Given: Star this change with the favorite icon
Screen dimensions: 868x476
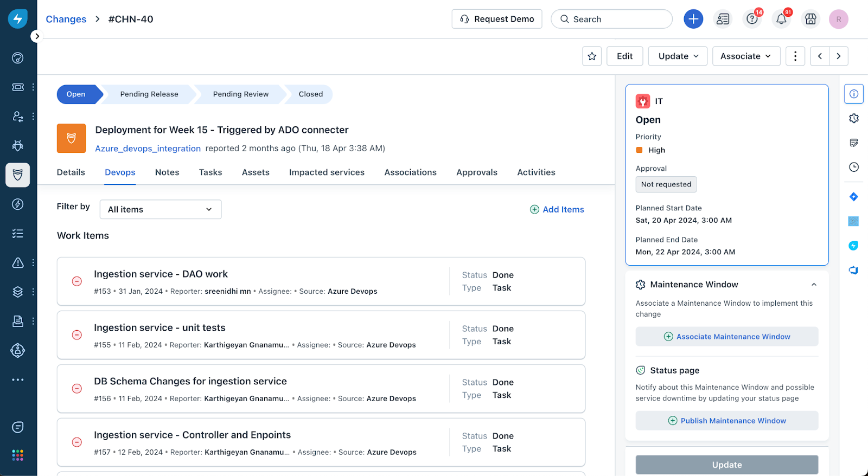Looking at the screenshot, I should click(x=592, y=56).
